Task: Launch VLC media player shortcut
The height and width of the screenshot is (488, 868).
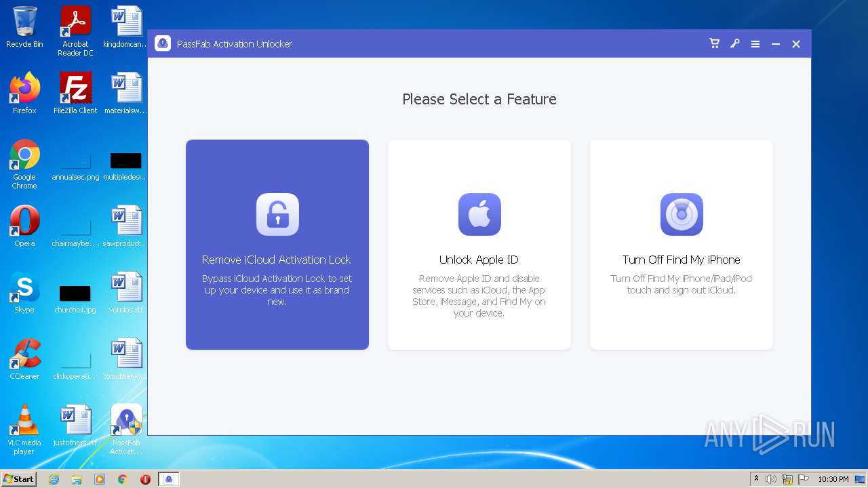Action: (x=24, y=430)
